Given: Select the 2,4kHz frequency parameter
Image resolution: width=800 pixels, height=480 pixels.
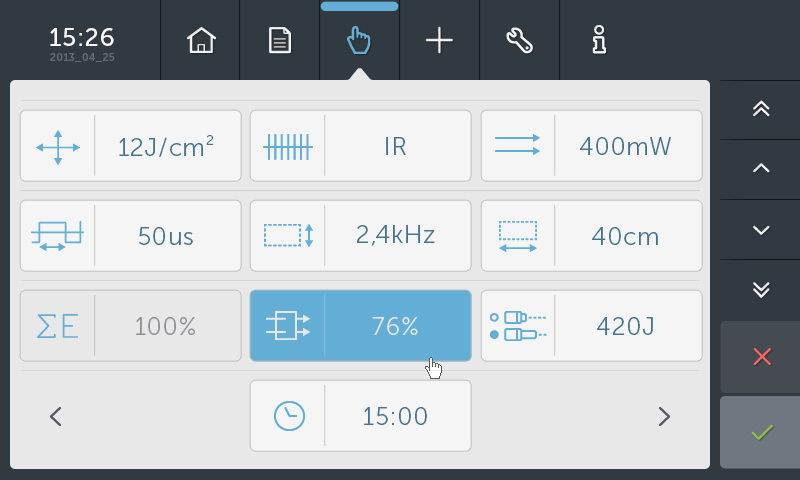Looking at the screenshot, I should point(360,236).
